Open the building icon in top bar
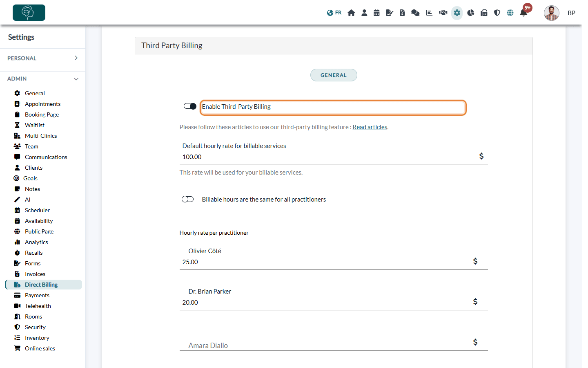The width and height of the screenshot is (588, 368). tap(484, 13)
